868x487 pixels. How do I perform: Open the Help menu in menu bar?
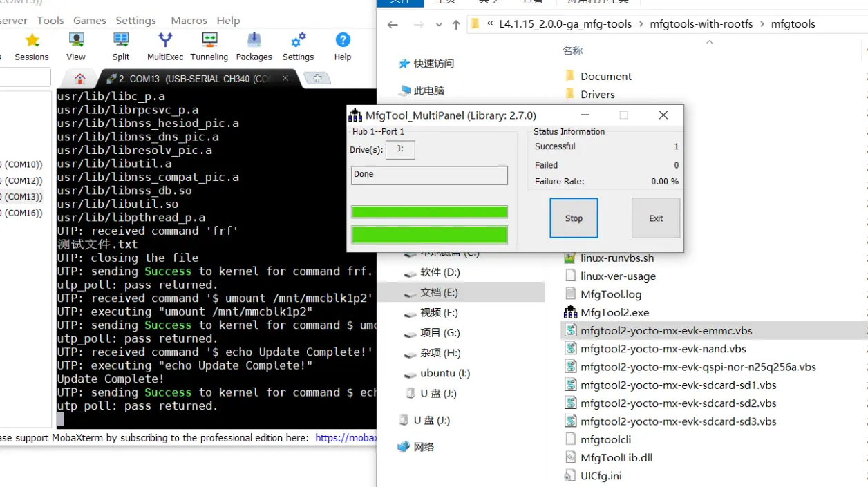pyautogui.click(x=228, y=21)
